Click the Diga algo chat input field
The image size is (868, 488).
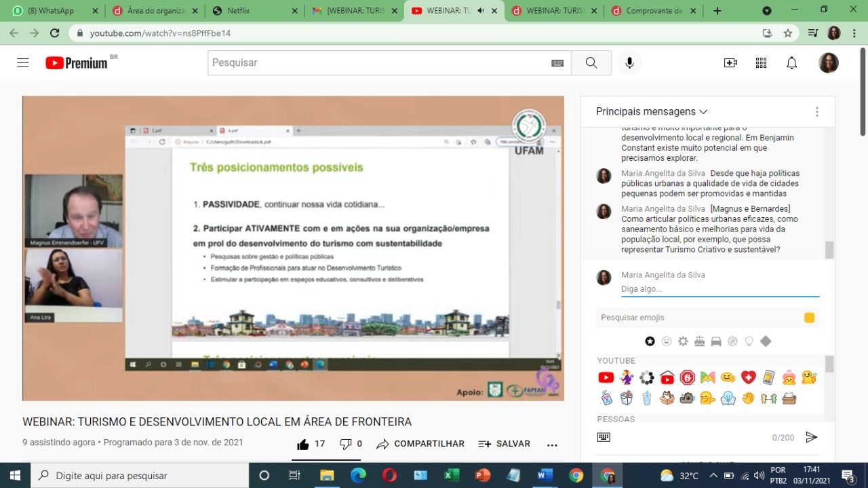point(719,289)
